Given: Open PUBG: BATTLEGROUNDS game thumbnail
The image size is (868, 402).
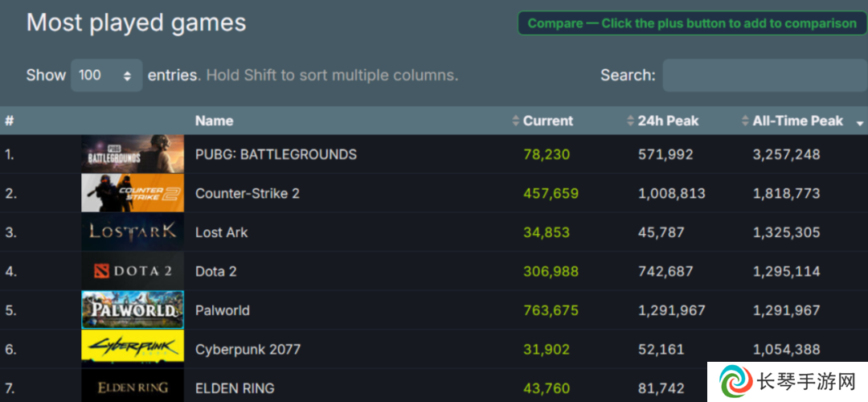Looking at the screenshot, I should pyautogui.click(x=133, y=154).
